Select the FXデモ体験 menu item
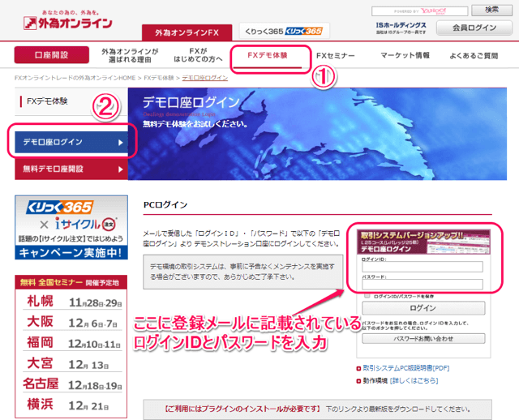The height and width of the screenshot is (420, 519). (268, 55)
